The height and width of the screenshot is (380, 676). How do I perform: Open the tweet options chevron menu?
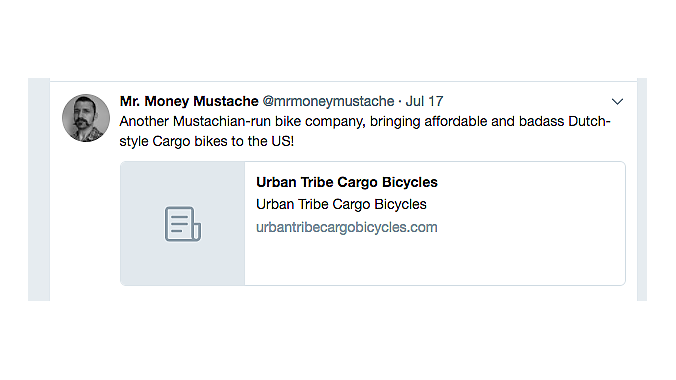point(617,102)
